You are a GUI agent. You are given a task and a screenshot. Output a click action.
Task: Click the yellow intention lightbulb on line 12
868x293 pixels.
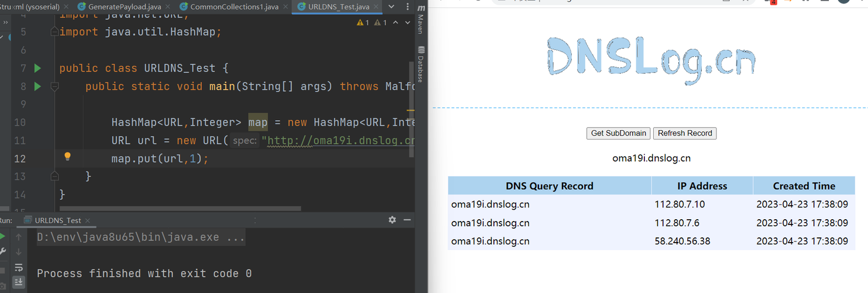point(67,156)
